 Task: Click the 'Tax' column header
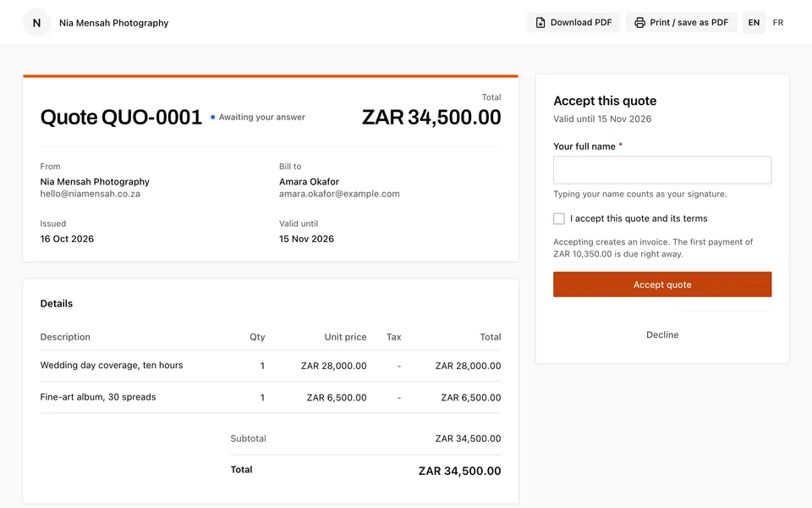click(393, 337)
